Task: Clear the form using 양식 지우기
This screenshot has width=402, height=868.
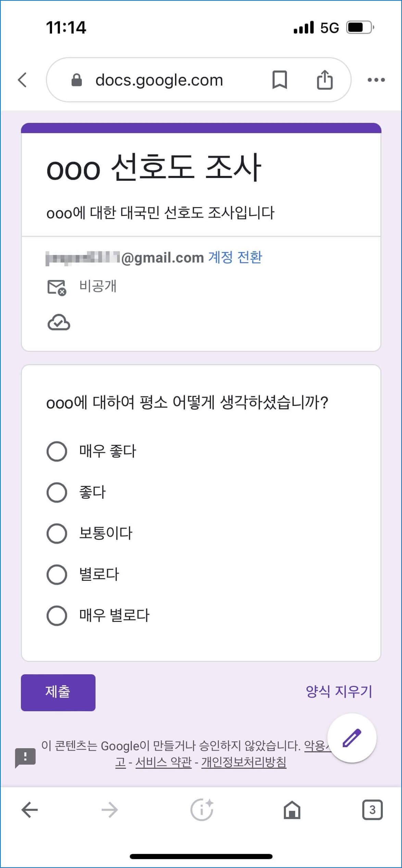Action: [338, 690]
